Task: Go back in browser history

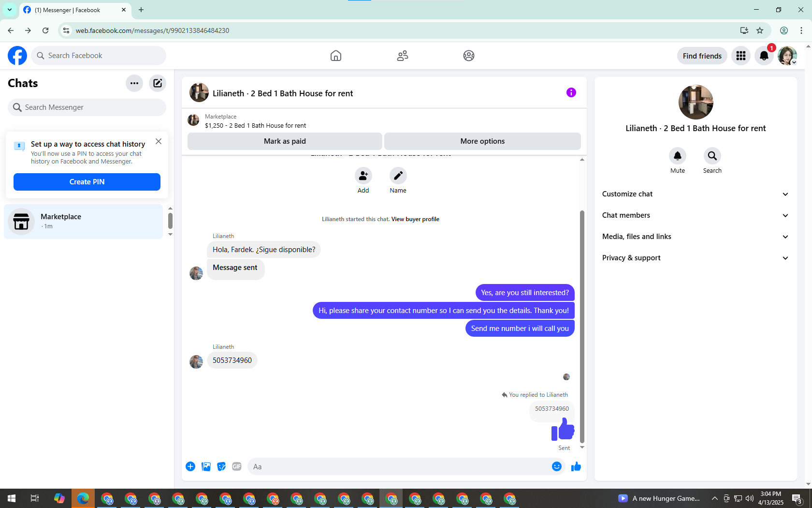Action: click(x=11, y=30)
